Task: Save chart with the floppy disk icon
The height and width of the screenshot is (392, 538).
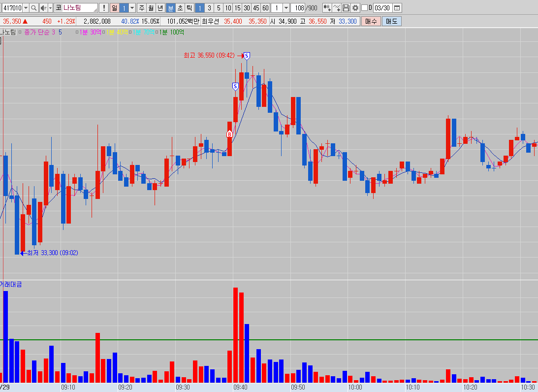Action: tap(346, 8)
